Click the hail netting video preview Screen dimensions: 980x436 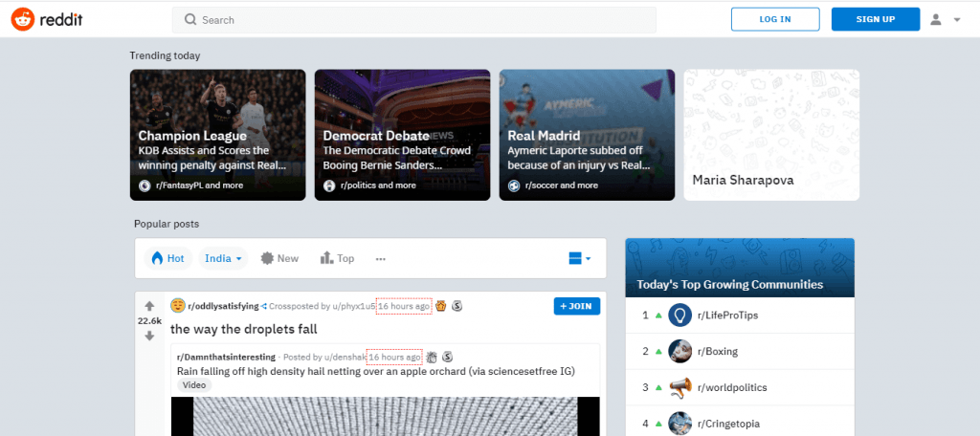[x=385, y=416]
